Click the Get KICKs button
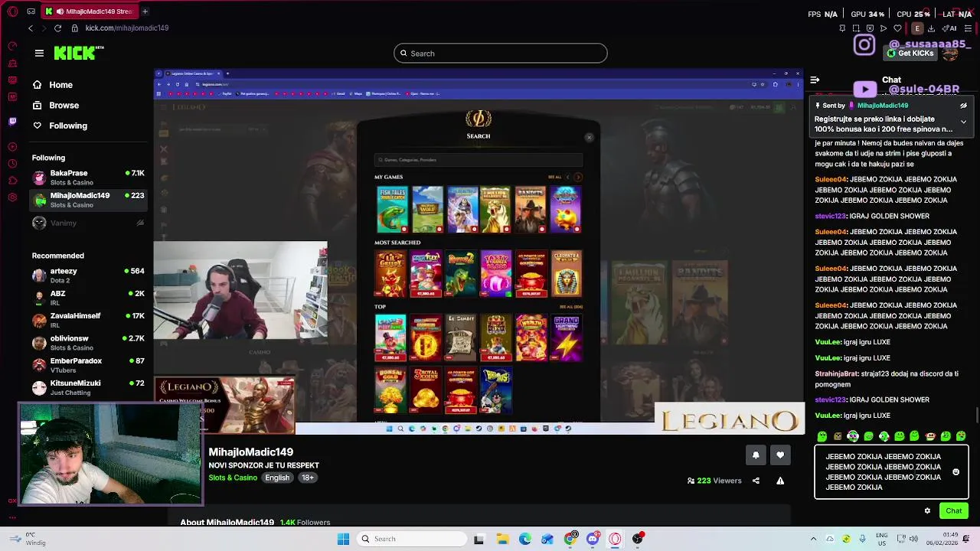The image size is (980, 551). pyautogui.click(x=910, y=54)
